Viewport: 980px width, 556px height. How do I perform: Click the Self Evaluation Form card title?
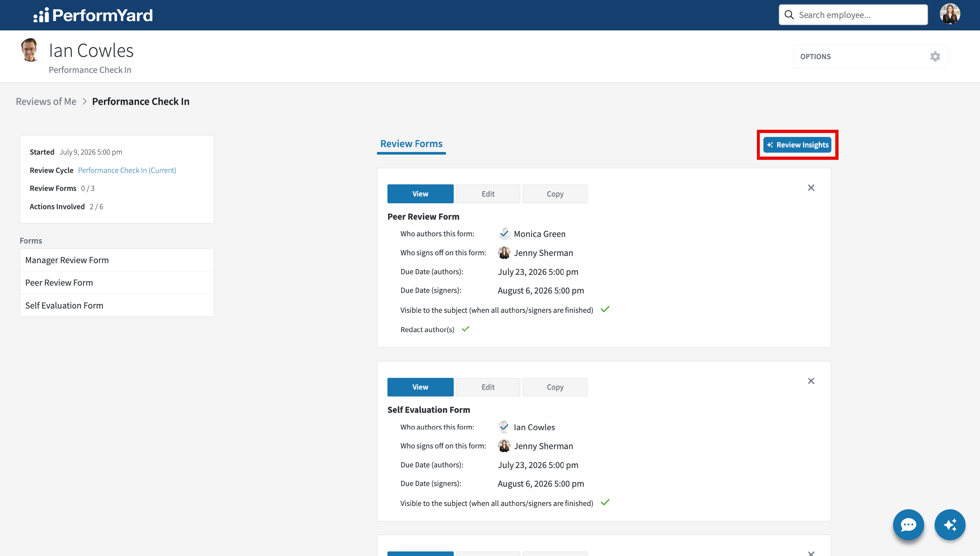coord(429,410)
